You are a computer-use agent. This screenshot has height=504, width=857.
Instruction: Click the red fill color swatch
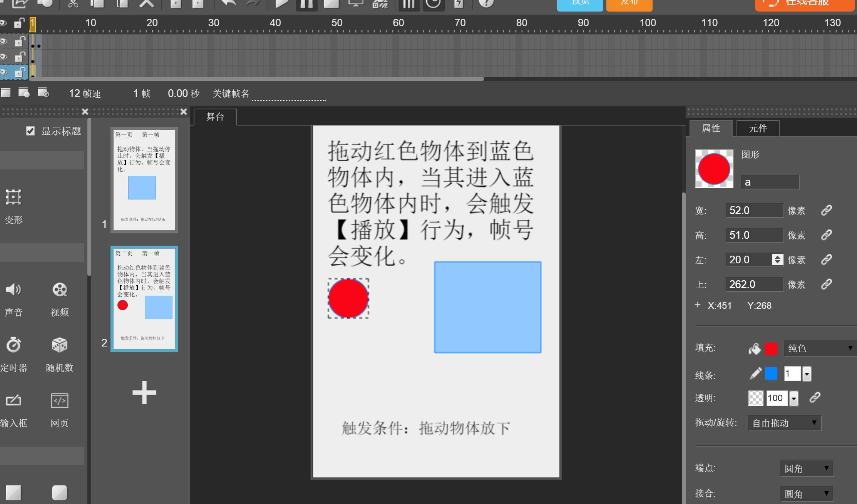click(x=771, y=348)
